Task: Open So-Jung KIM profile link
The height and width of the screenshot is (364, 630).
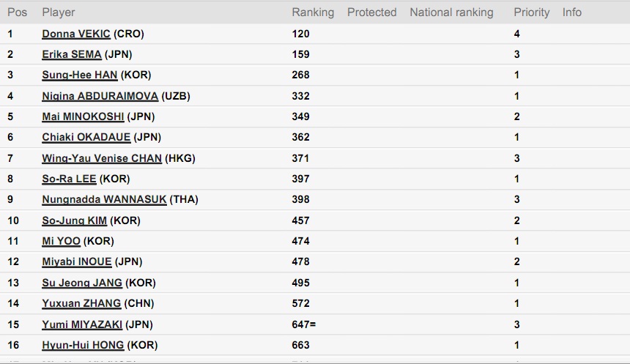Action: tap(74, 220)
